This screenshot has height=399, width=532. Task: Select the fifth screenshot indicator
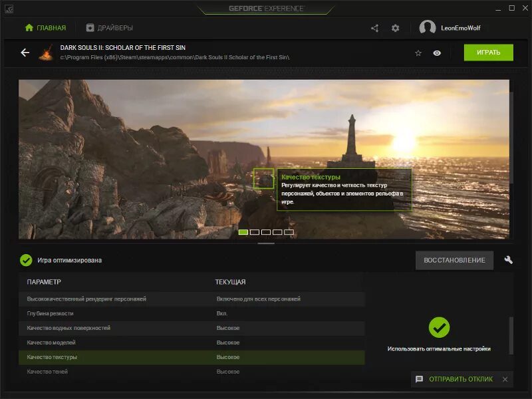[x=289, y=232]
